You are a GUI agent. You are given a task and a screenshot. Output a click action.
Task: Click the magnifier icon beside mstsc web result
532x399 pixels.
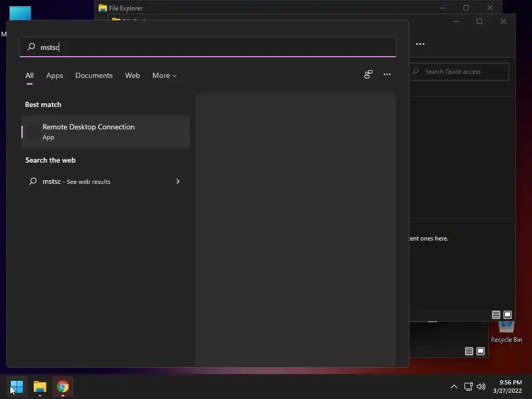click(x=33, y=181)
